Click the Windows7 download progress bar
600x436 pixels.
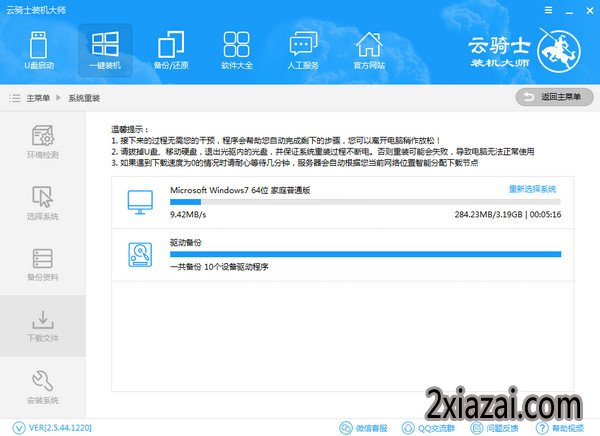point(365,202)
